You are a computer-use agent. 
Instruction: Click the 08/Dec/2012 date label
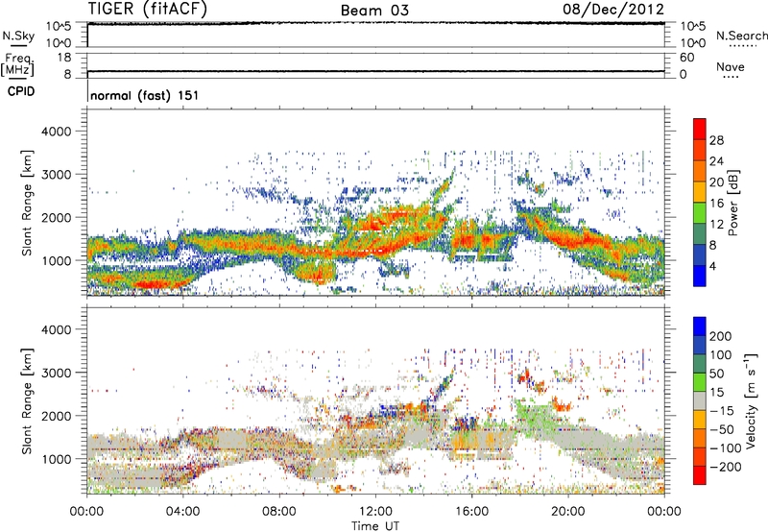tap(613, 10)
